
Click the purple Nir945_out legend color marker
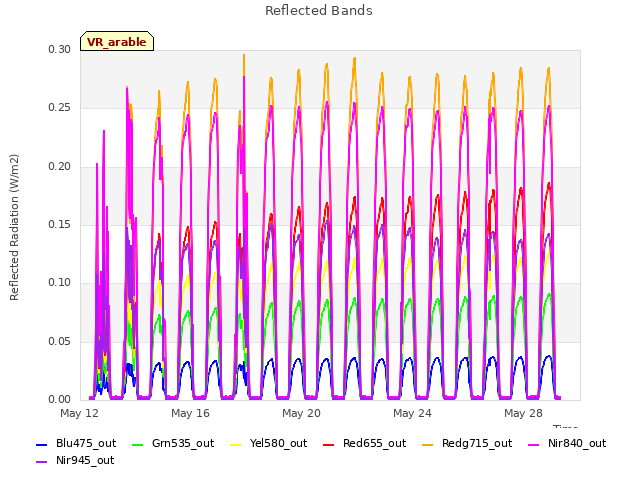coord(42,462)
